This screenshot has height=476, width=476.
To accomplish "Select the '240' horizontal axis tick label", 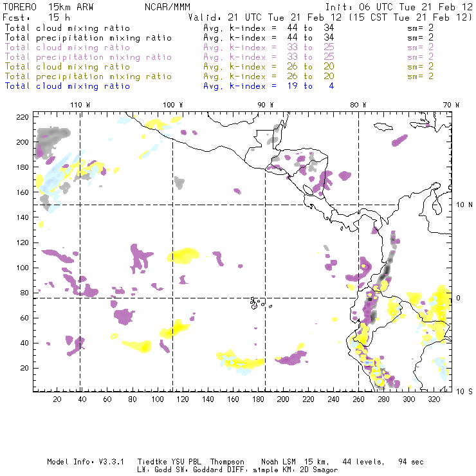I will 333,399.
